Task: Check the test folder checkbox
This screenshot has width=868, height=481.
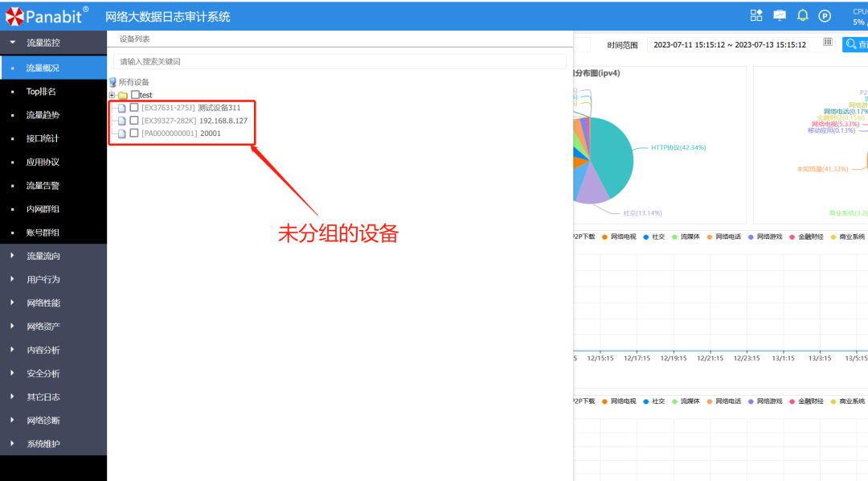Action: pos(133,94)
